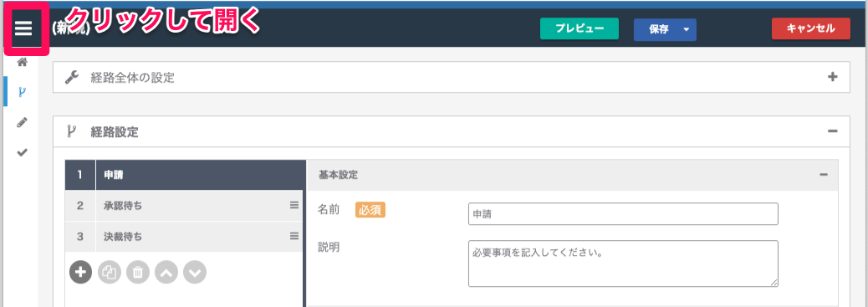
Task: Delete the step with the trash icon
Action: click(138, 272)
